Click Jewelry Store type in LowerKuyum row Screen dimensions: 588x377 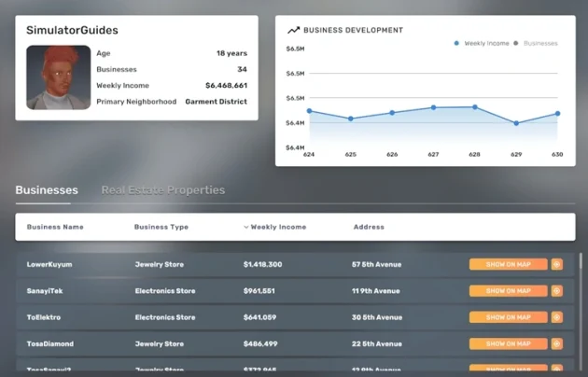point(160,265)
